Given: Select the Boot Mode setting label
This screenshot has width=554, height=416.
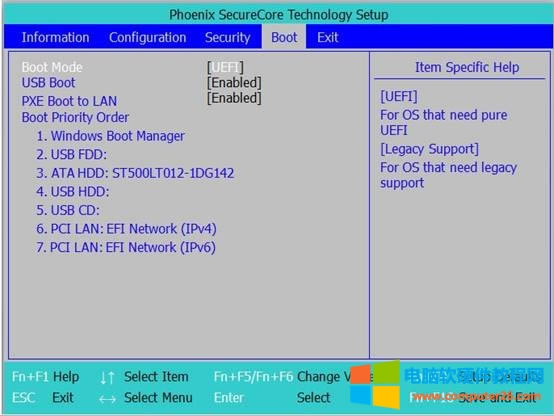Looking at the screenshot, I should point(52,67).
